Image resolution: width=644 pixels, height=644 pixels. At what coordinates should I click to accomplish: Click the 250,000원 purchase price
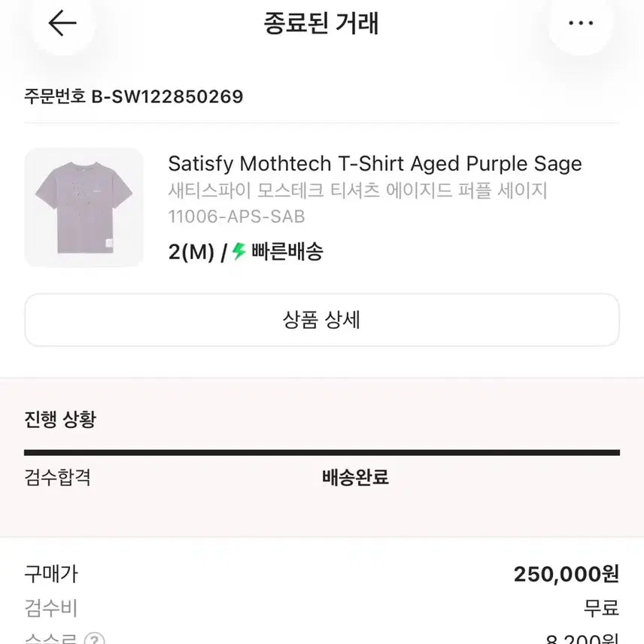(x=566, y=574)
